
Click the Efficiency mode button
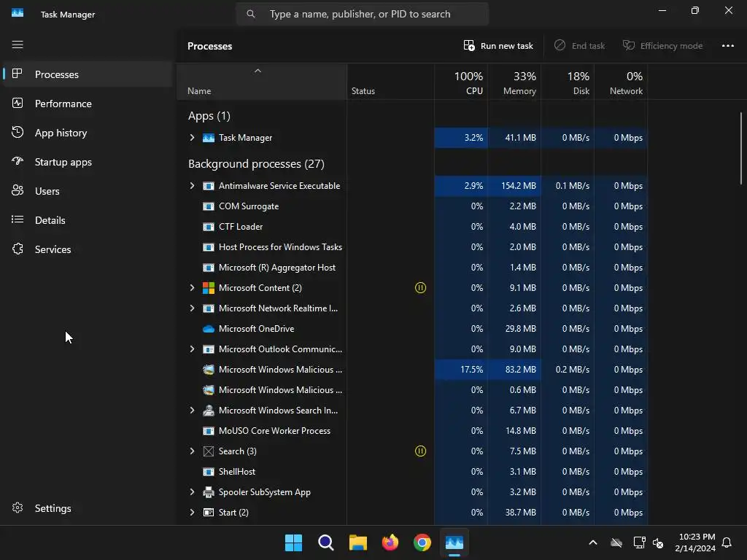662,46
